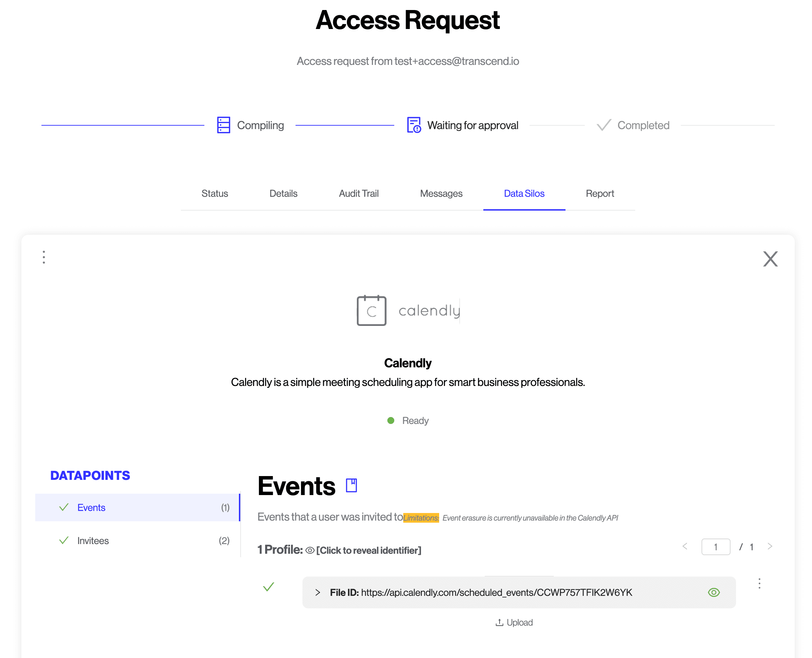Click the Events count (1)
Screen dimensions: 812x658
coord(225,507)
